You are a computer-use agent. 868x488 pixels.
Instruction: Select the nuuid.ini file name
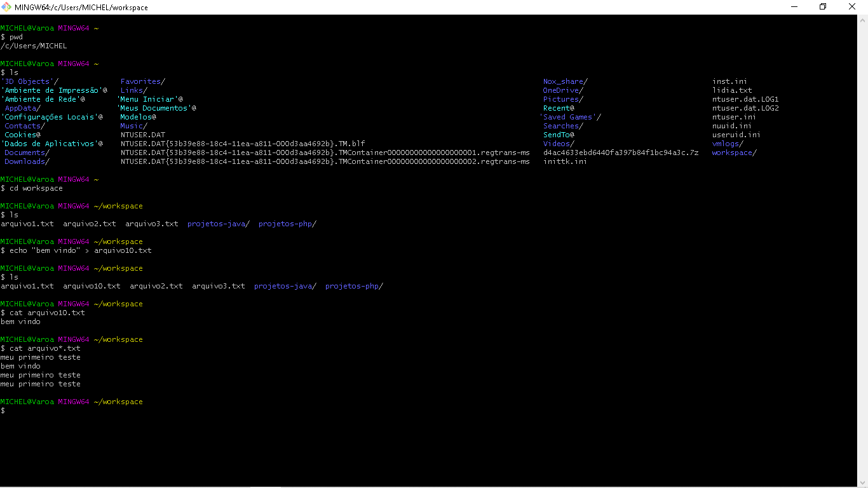pos(732,126)
